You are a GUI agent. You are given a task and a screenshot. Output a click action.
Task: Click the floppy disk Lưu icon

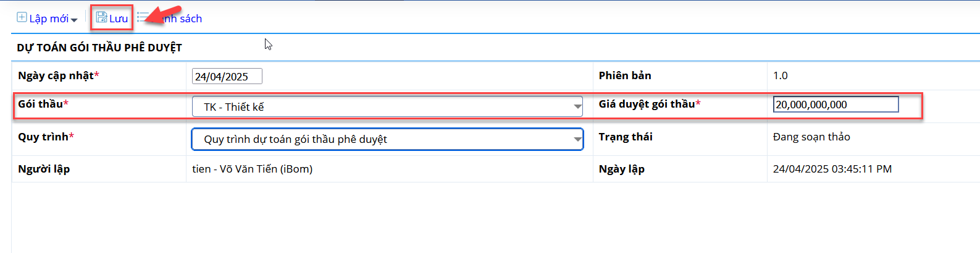point(101,17)
